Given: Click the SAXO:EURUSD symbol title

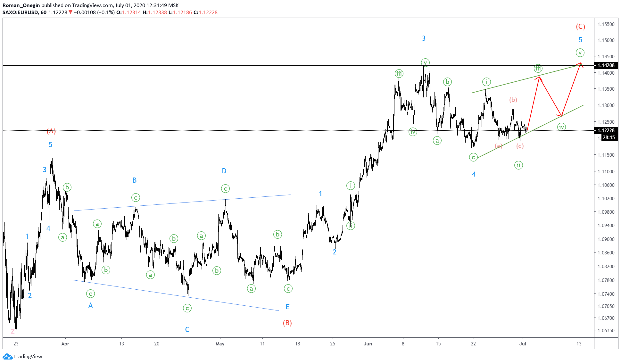Looking at the screenshot, I should click(21, 12).
